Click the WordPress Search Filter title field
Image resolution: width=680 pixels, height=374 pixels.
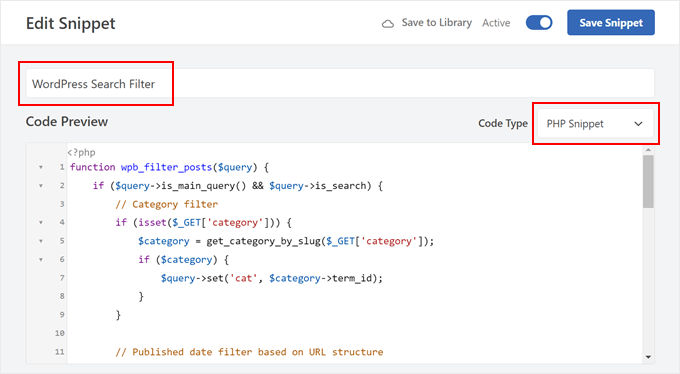click(340, 83)
